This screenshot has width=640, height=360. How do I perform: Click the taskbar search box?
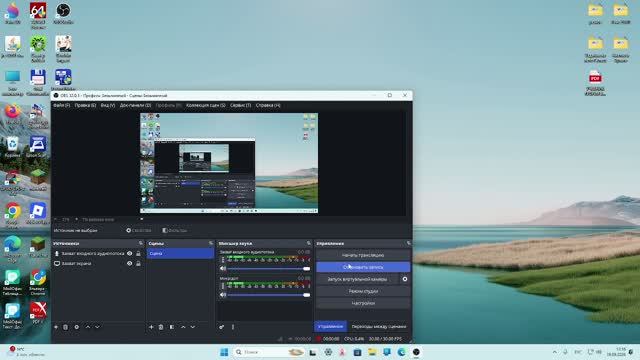[x=269, y=352]
